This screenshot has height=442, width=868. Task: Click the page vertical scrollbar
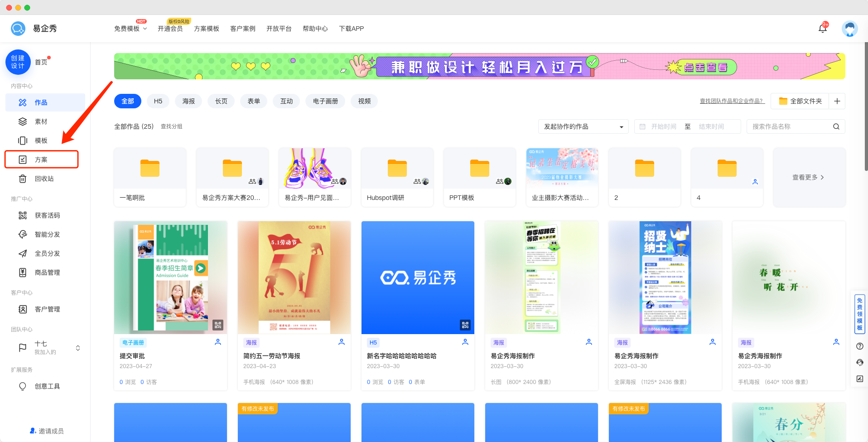(866, 107)
